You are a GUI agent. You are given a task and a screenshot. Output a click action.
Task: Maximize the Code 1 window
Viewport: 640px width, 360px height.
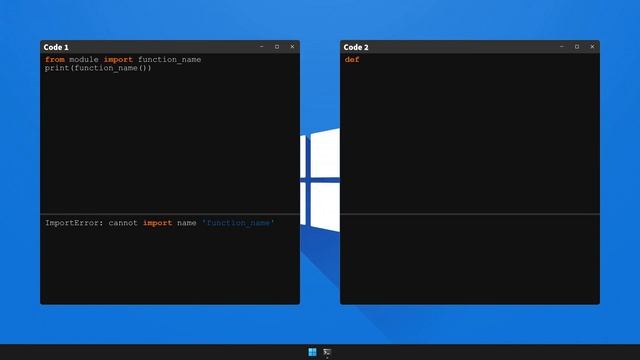point(277,47)
